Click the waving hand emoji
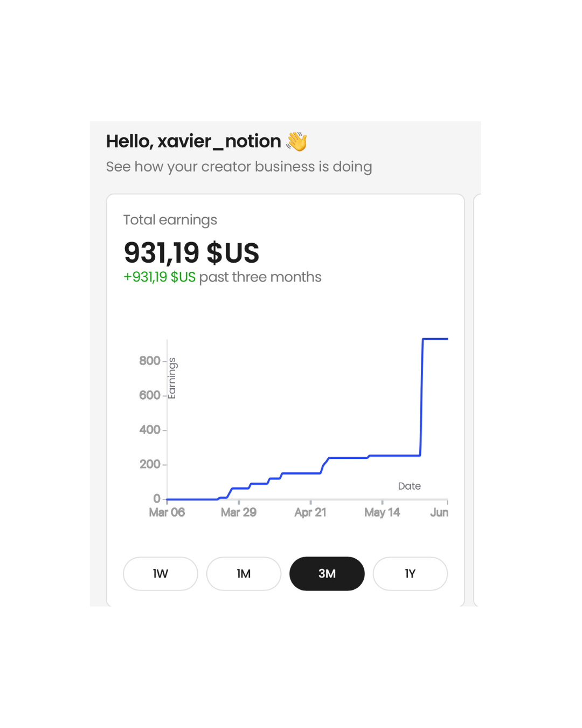The width and height of the screenshot is (582, 728). coord(297,141)
